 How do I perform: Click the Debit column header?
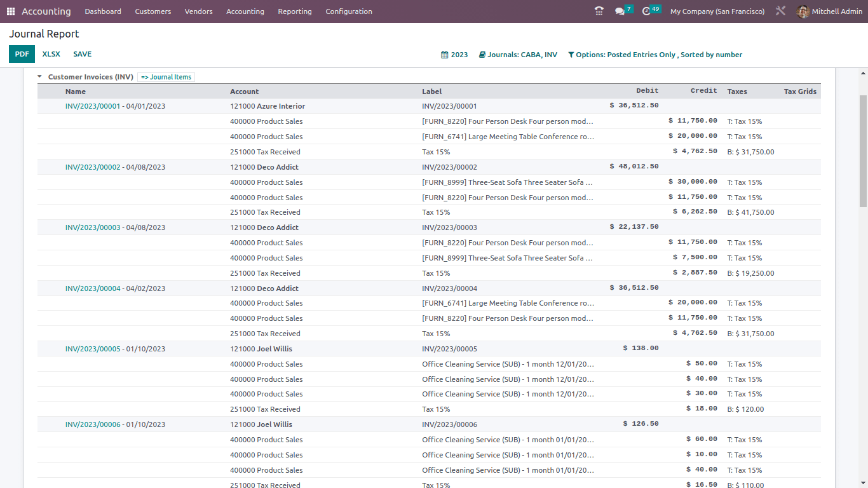click(x=648, y=91)
